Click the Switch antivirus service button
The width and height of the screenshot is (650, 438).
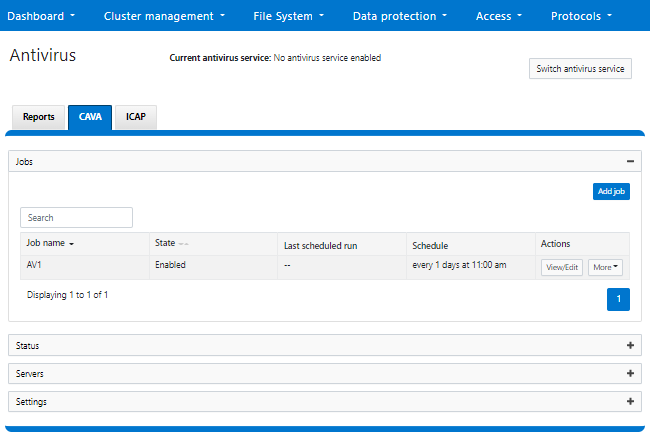pos(580,69)
